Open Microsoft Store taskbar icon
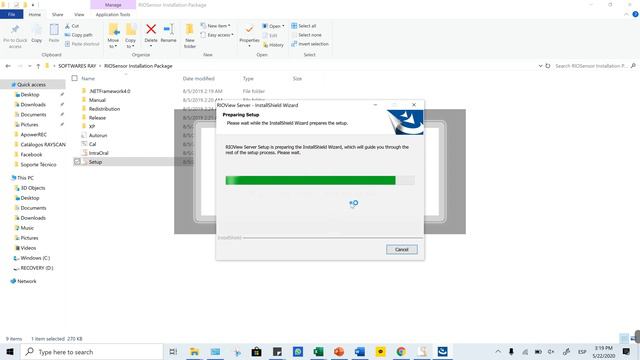This screenshot has height=360, width=640. coord(256,351)
